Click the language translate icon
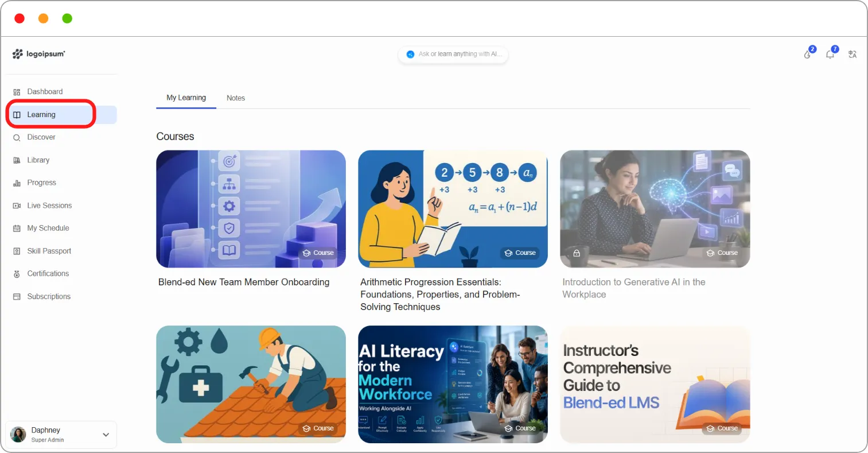This screenshot has width=868, height=453. 853,54
